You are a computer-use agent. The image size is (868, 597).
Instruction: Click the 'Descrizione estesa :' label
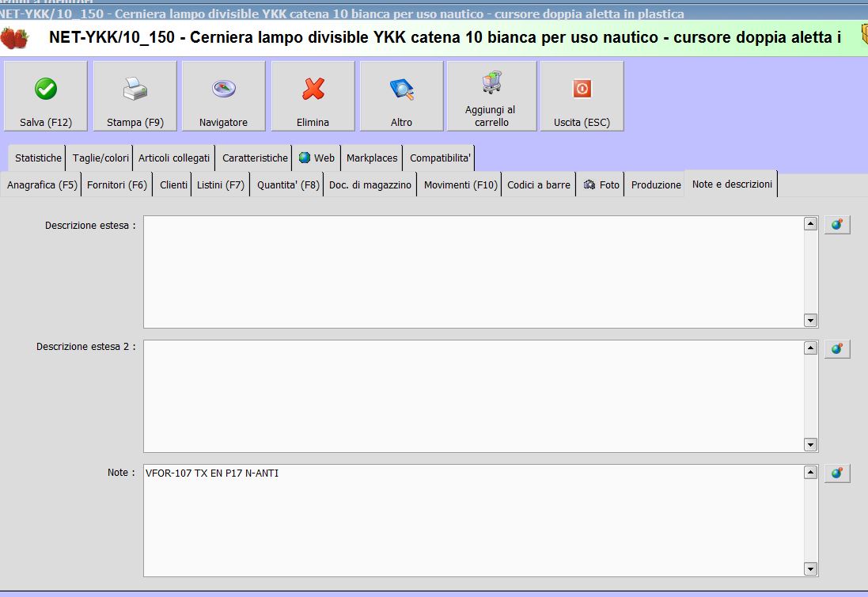[x=90, y=226]
